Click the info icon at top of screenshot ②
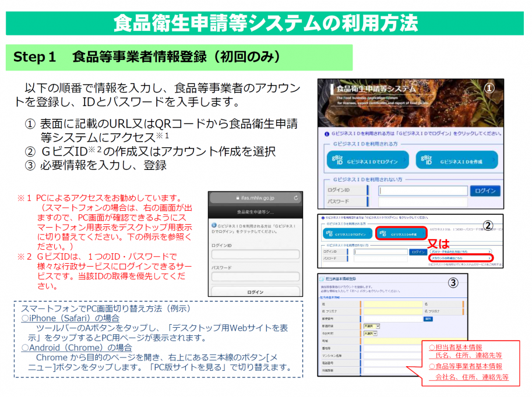This screenshot has height=397, width=532. coord(323,218)
